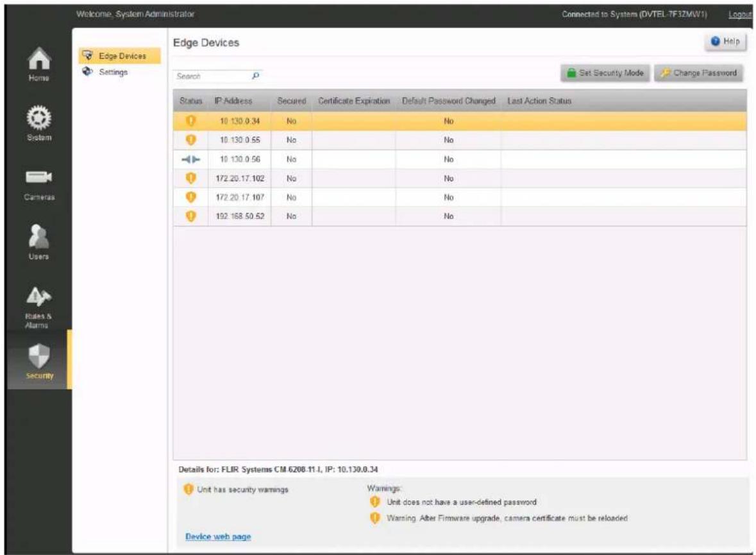Click the search magnifier icon
This screenshot has height=555, width=756.
pos(256,76)
